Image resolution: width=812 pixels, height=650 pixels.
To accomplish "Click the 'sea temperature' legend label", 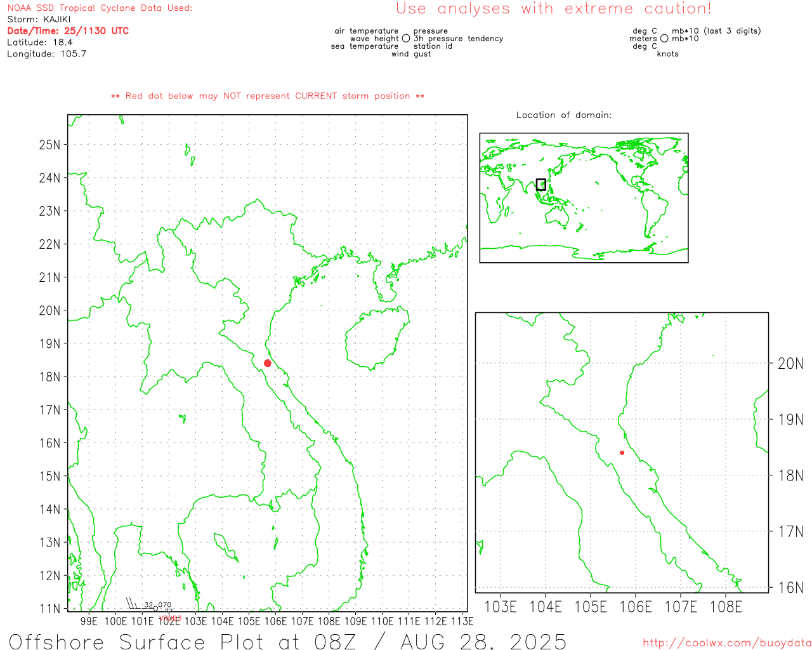I will pyautogui.click(x=365, y=46).
